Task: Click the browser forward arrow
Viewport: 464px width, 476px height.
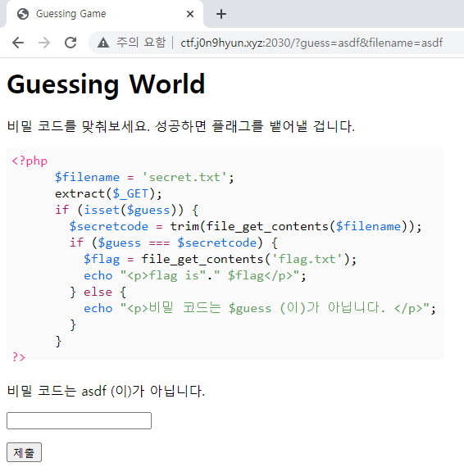Action: pyautogui.click(x=44, y=43)
